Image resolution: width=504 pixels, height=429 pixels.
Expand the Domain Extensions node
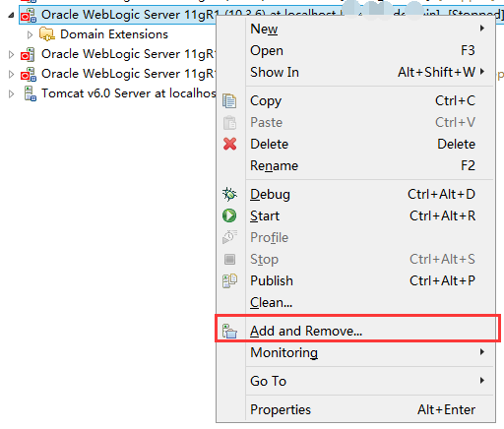point(30,34)
